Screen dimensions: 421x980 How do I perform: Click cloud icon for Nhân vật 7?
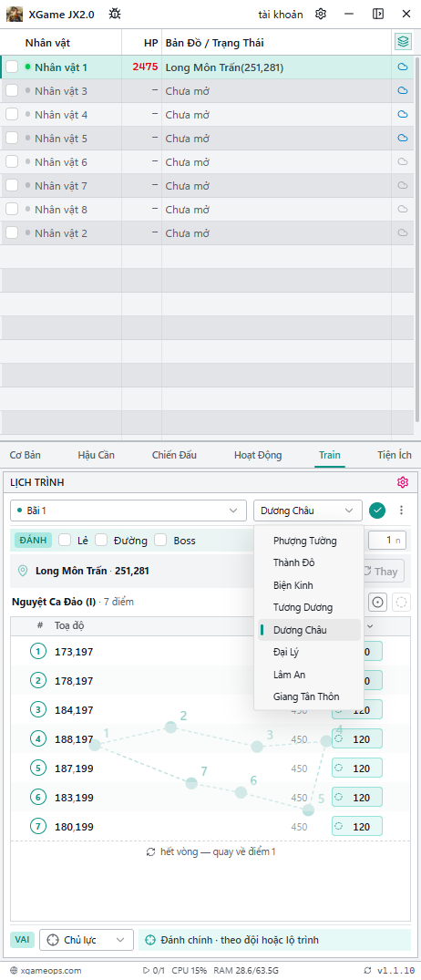[403, 186]
